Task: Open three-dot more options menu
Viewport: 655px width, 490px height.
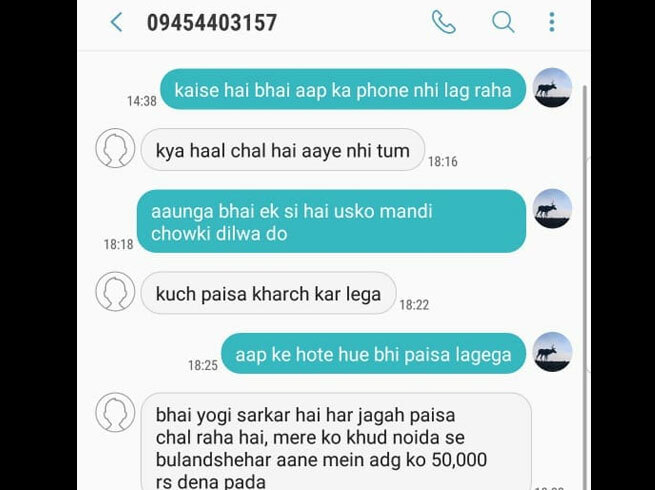Action: [x=552, y=22]
